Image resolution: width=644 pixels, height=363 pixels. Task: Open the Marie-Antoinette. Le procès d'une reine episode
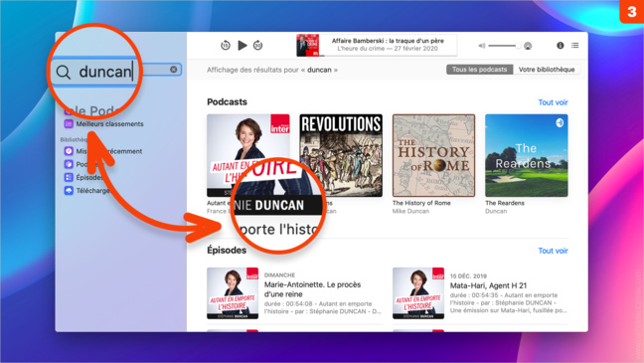point(312,289)
